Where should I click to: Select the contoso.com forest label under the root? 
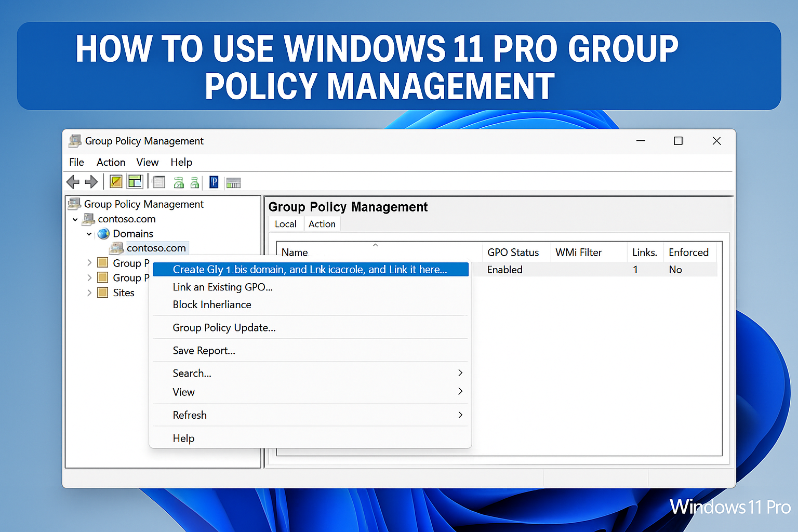click(x=127, y=219)
